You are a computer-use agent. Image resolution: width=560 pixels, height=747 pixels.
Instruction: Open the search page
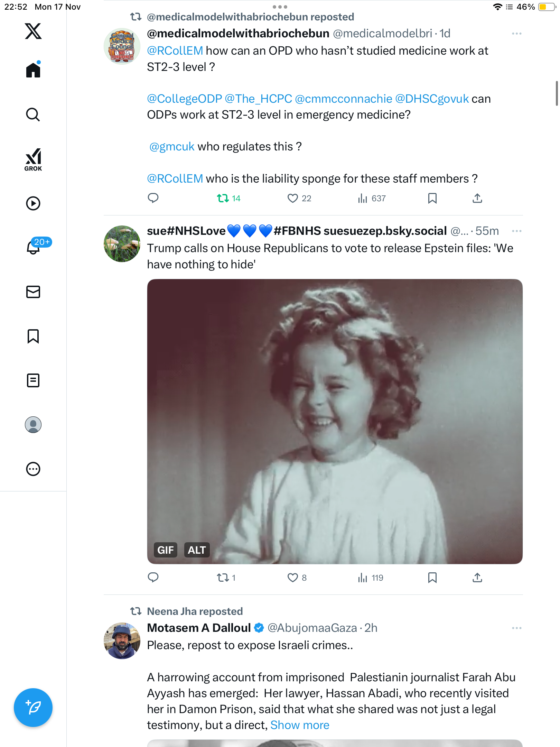click(33, 114)
